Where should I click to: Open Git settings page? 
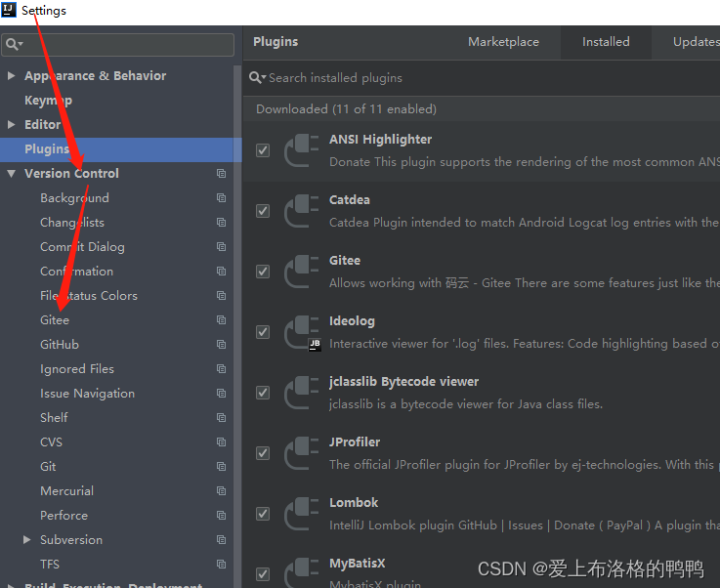pyautogui.click(x=48, y=466)
